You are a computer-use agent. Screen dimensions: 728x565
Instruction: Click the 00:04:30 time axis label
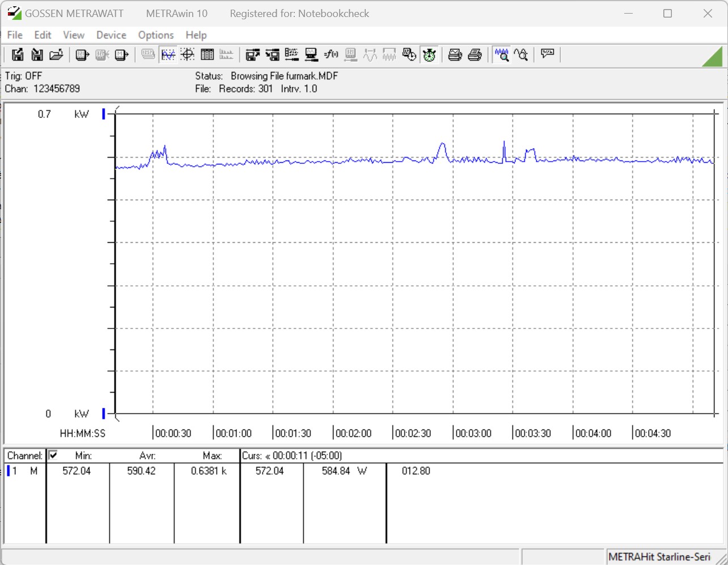(x=653, y=433)
